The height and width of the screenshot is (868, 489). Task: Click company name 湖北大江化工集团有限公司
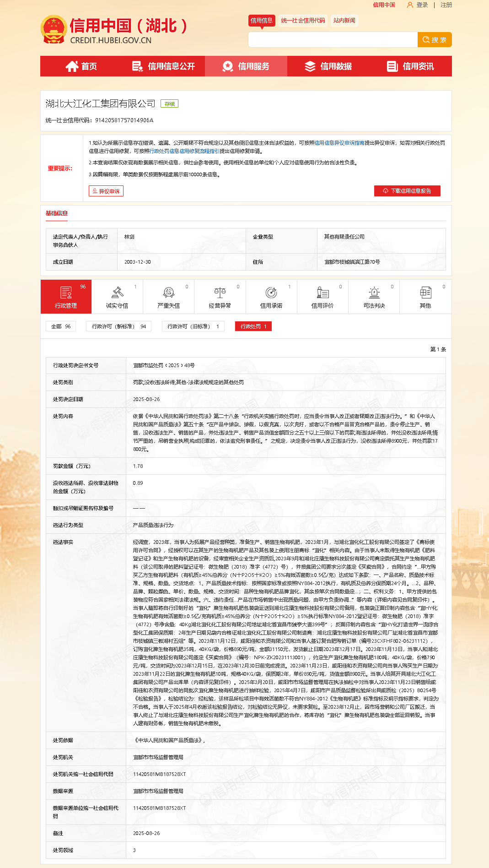(x=100, y=104)
